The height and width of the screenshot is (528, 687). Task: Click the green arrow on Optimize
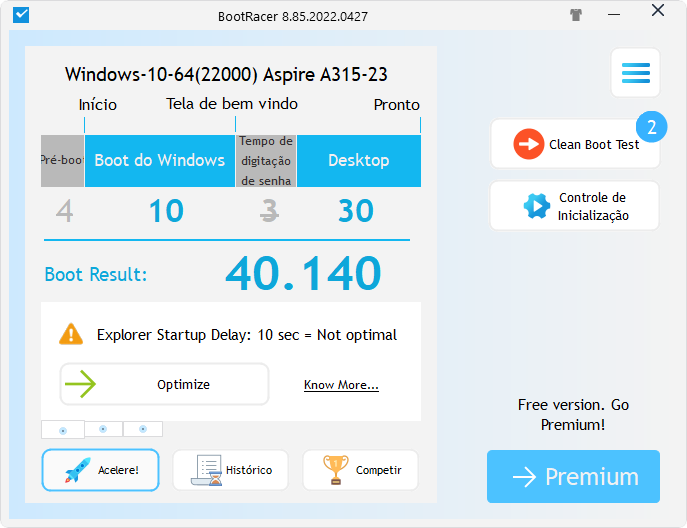click(80, 384)
